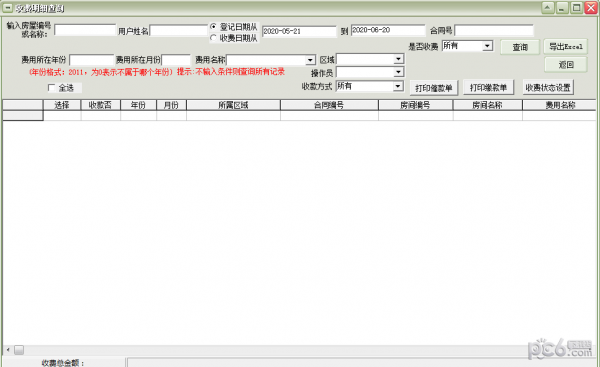Open the 收款方式 dropdown
Viewport: 600px width, 367px height.
(x=398, y=86)
